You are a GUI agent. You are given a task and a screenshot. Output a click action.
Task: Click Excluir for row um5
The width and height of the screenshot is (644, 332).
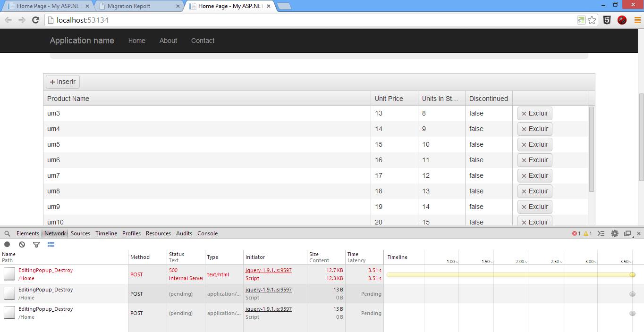coord(535,144)
